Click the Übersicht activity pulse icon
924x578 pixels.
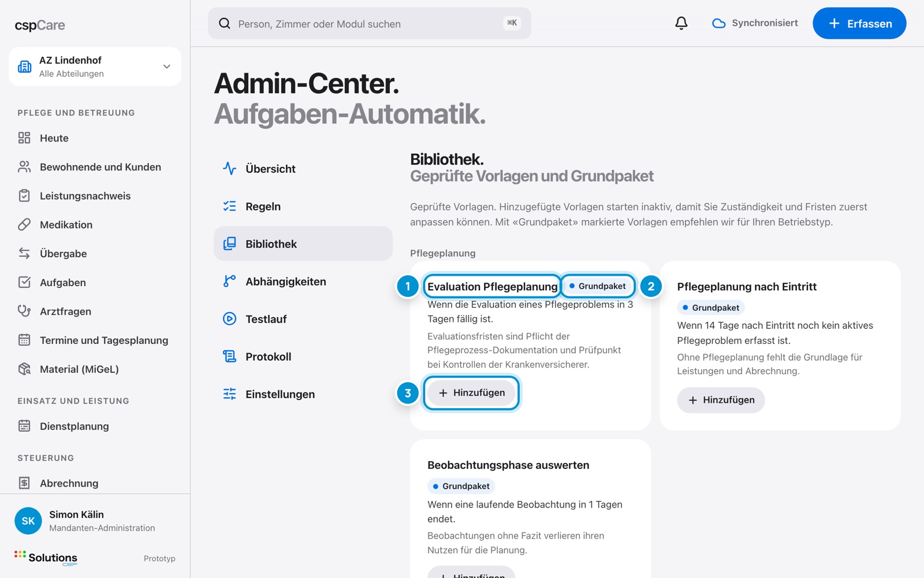230,168
